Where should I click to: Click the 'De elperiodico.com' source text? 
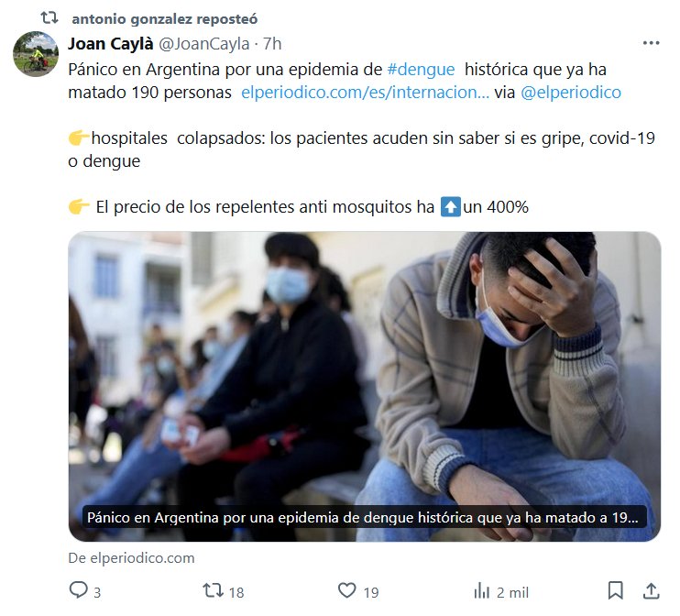[x=131, y=558]
